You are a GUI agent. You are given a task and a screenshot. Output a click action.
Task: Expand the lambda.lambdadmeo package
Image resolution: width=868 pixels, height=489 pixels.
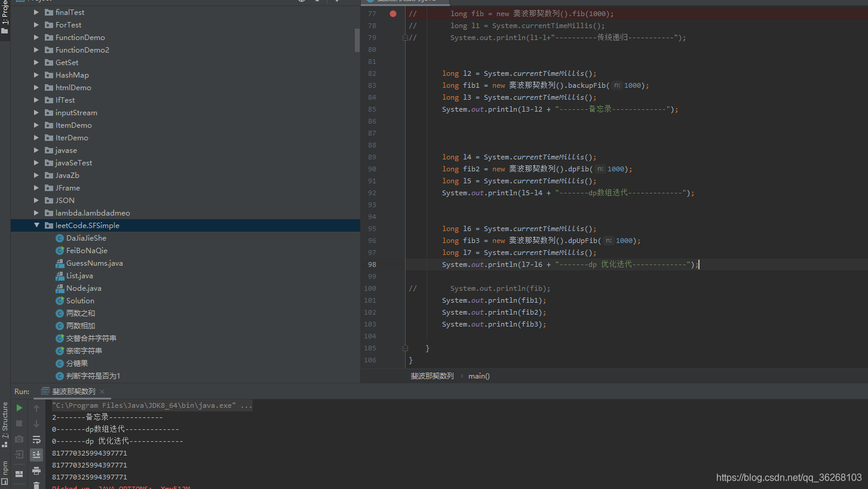(36, 213)
